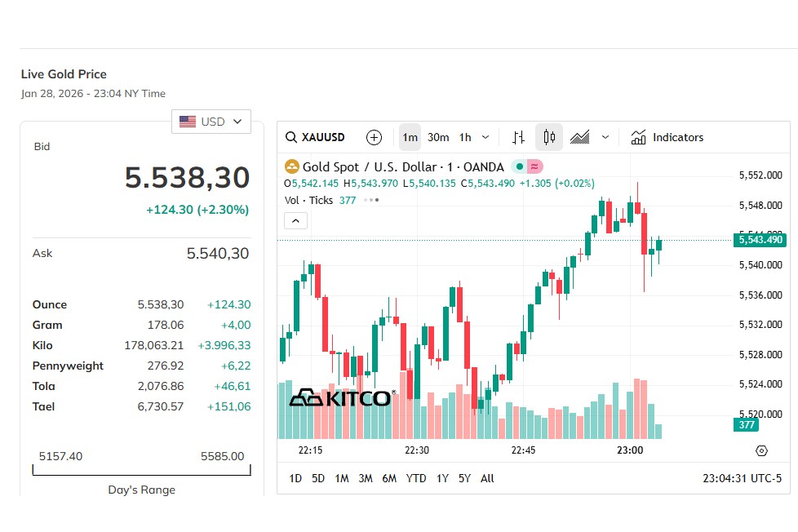Select the bars chart style icon
798x532 pixels.
pyautogui.click(x=519, y=137)
